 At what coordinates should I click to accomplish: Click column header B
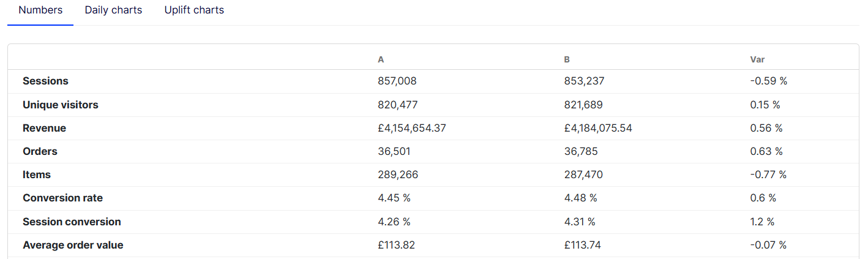(567, 59)
